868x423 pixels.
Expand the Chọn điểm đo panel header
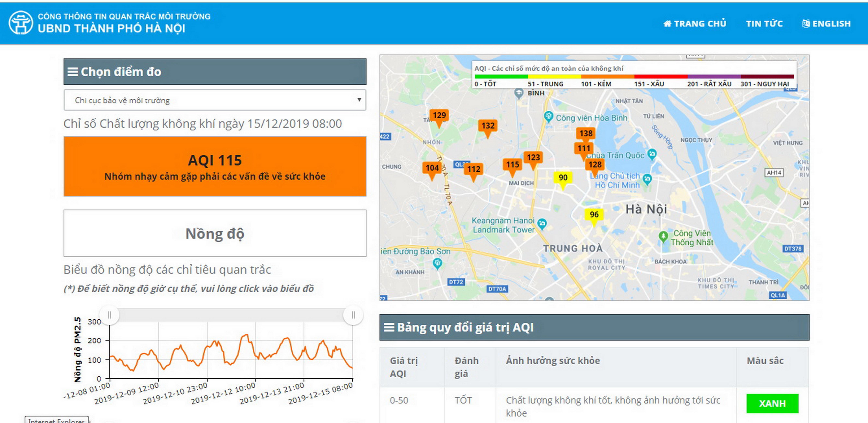[215, 72]
